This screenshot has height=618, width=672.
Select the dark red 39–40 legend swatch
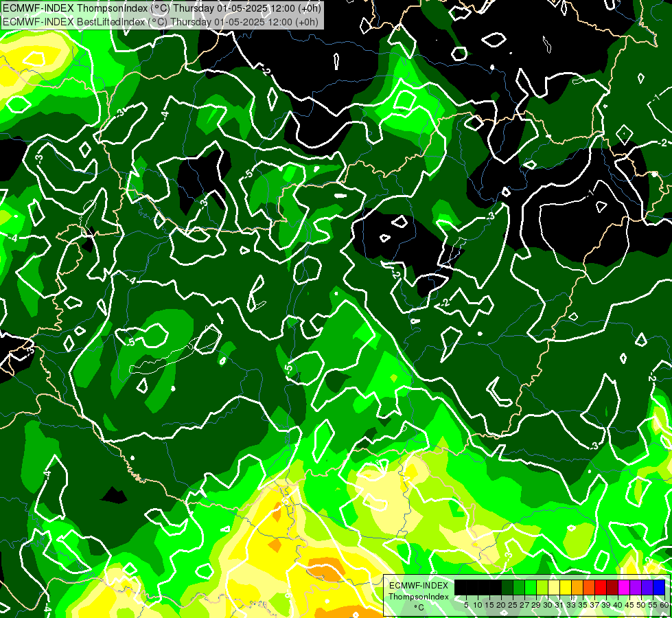point(612,587)
